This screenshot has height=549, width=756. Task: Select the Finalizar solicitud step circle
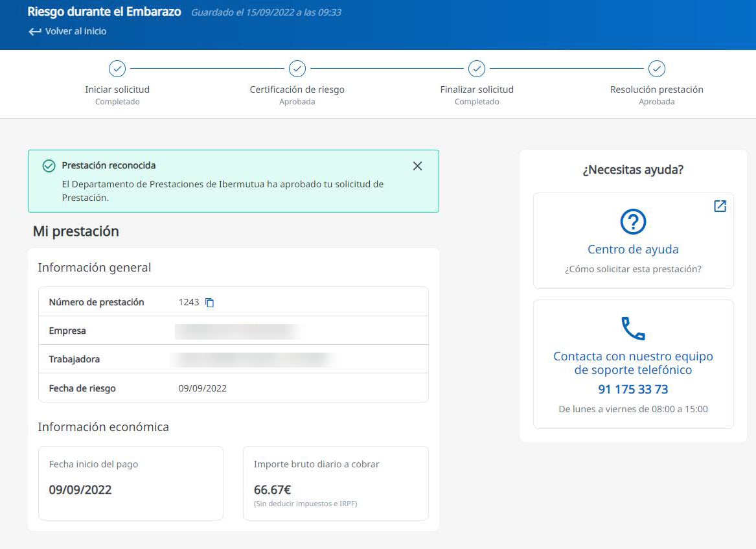point(477,69)
